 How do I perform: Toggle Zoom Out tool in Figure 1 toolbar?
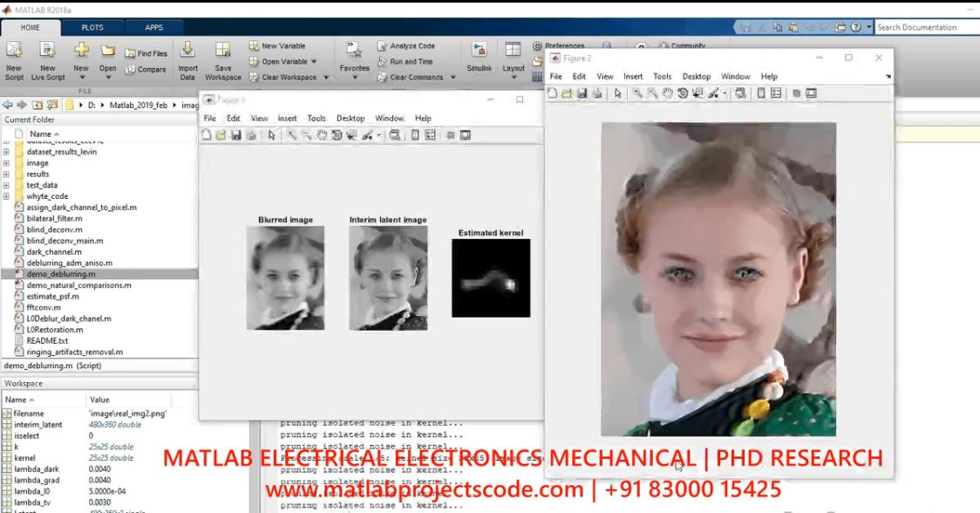point(307,135)
